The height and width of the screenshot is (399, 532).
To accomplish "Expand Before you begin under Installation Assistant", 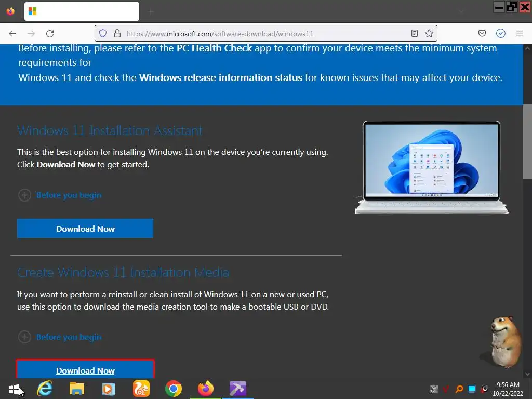I will coord(60,195).
